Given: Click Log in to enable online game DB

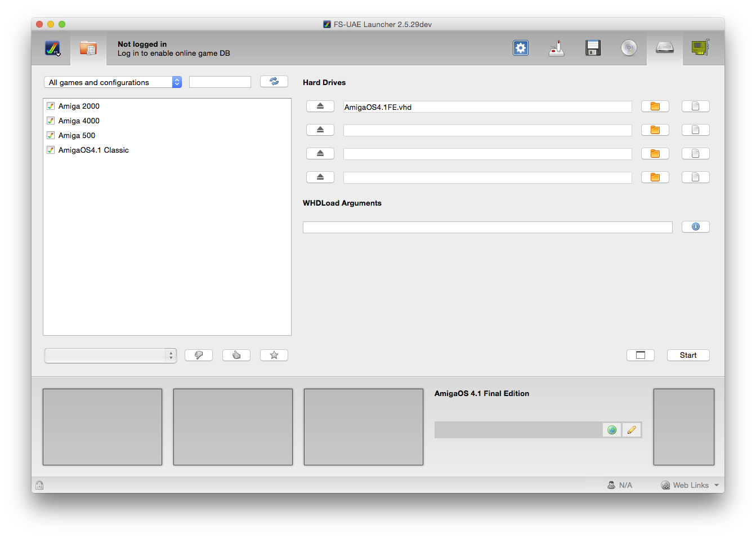Looking at the screenshot, I should (174, 53).
